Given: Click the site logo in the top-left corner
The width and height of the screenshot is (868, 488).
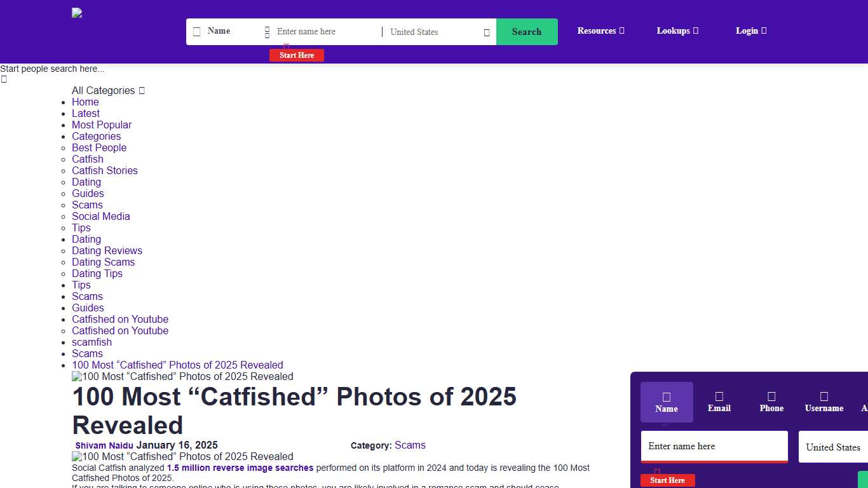Looking at the screenshot, I should (76, 13).
